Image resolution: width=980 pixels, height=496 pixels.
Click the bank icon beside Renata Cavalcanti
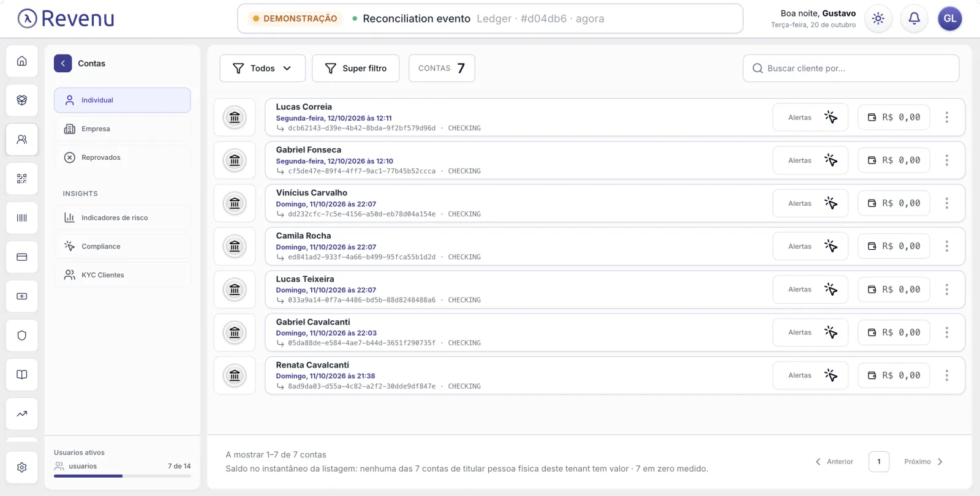pos(235,375)
